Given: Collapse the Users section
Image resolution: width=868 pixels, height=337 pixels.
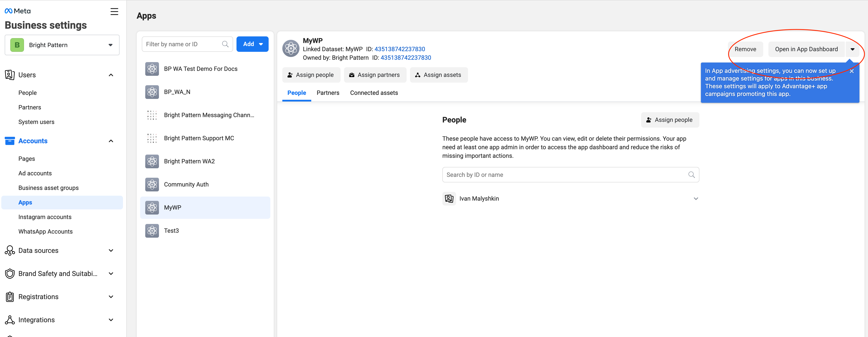Looking at the screenshot, I should pos(111,75).
